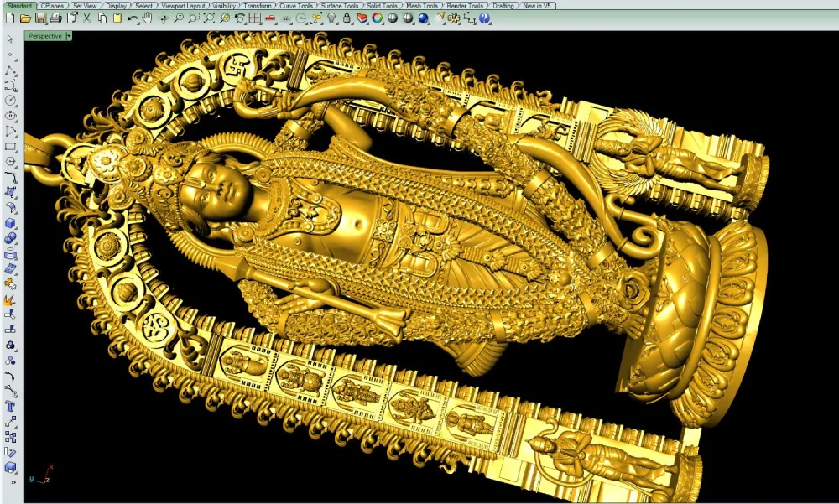Open the Render Tools tab

(465, 6)
